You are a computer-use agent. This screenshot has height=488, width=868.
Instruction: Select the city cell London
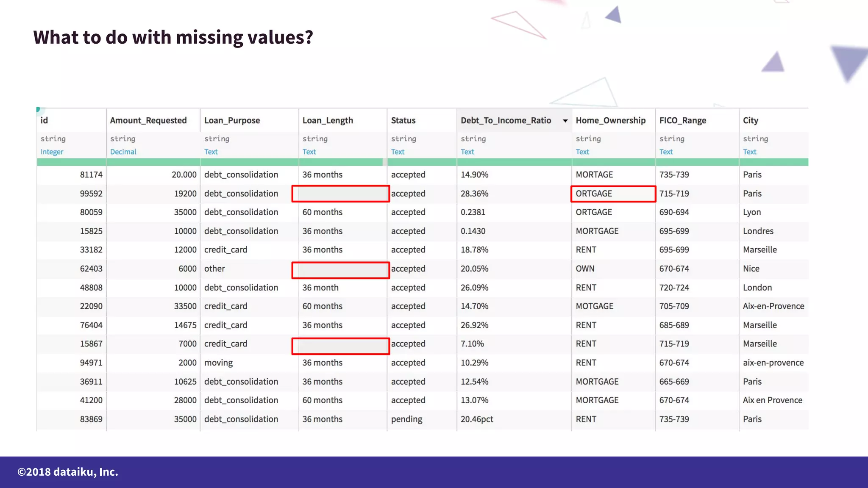(x=757, y=288)
